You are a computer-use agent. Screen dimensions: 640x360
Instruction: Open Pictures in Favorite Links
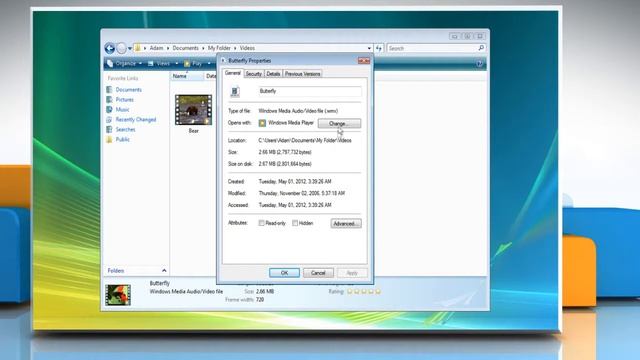[124, 100]
